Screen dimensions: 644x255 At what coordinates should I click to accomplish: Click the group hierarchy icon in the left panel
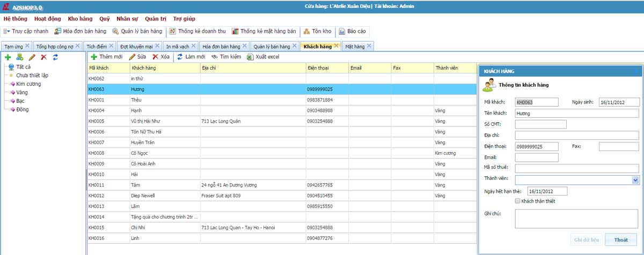20,57
